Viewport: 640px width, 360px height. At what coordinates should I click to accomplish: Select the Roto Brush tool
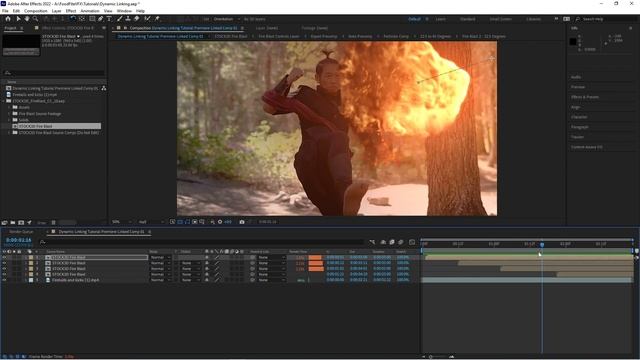point(147,19)
